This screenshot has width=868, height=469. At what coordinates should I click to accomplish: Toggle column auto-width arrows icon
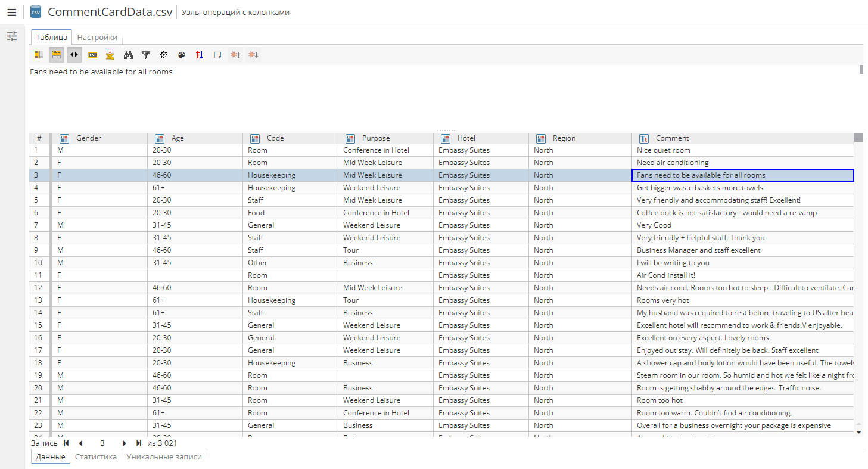click(74, 55)
